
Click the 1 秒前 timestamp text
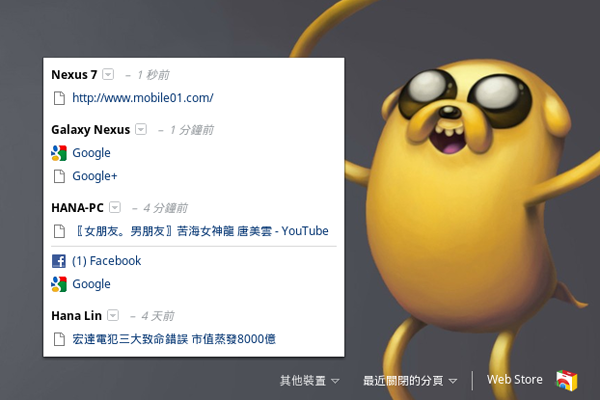pos(153,75)
